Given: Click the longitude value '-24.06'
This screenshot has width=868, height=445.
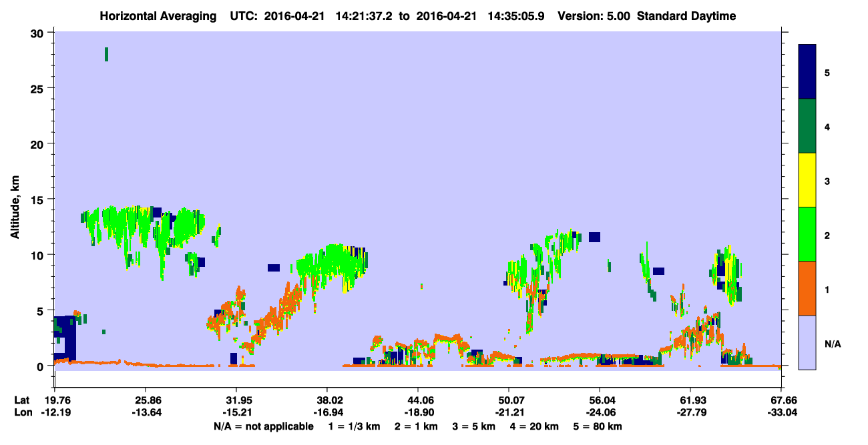Looking at the screenshot, I should point(600,412).
